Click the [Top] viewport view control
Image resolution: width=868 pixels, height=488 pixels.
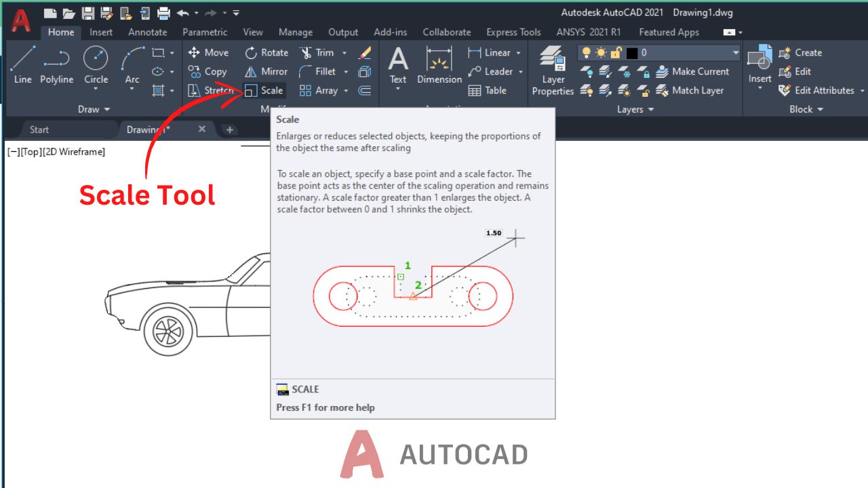31,152
